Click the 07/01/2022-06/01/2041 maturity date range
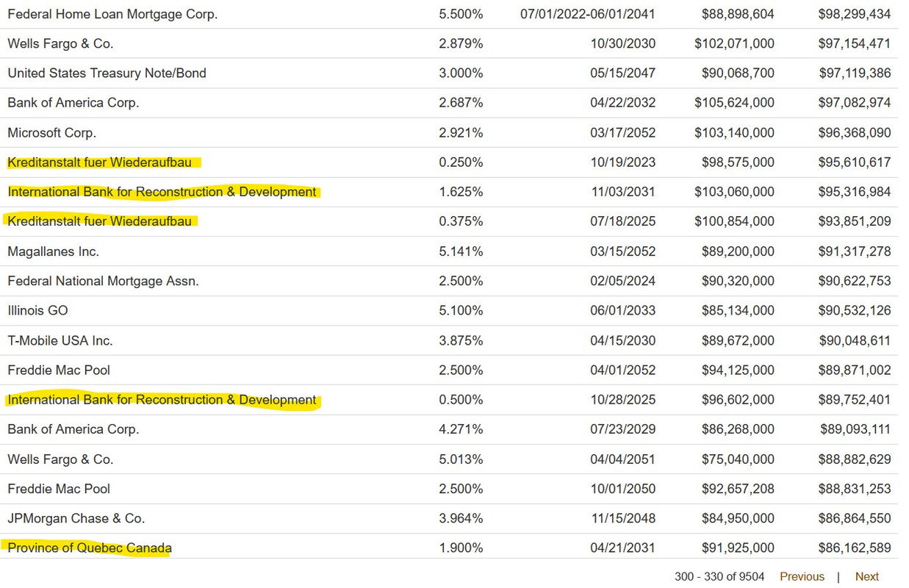The height and width of the screenshot is (588, 909). coord(588,14)
